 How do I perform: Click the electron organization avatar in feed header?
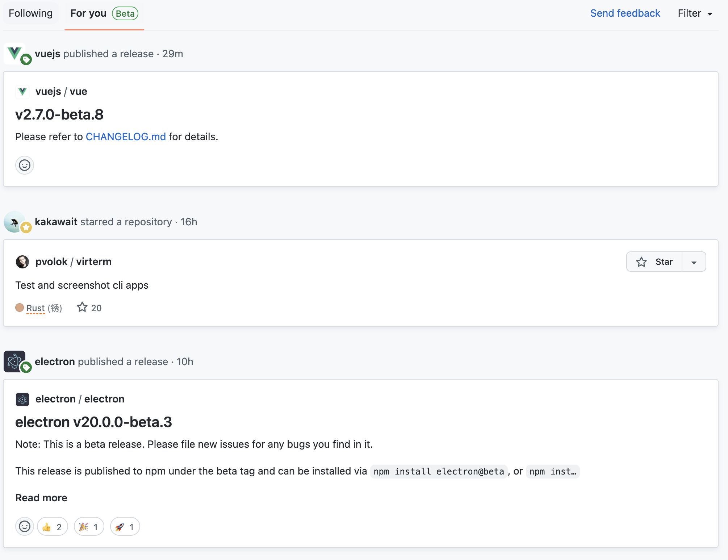[x=14, y=361]
